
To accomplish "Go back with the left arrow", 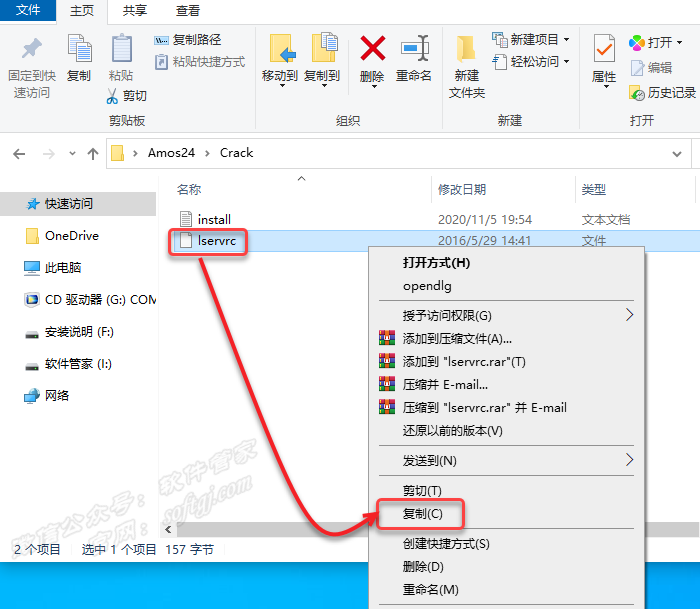I will pos(19,154).
